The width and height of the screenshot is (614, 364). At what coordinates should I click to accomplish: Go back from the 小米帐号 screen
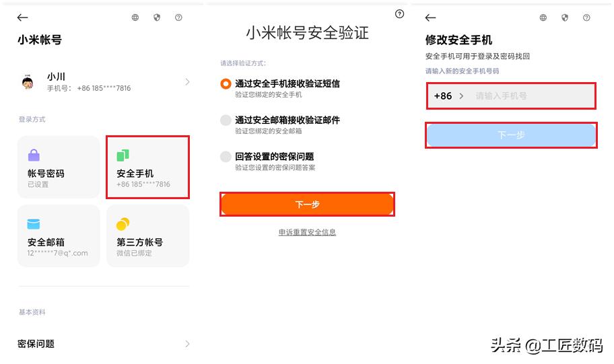[x=23, y=17]
